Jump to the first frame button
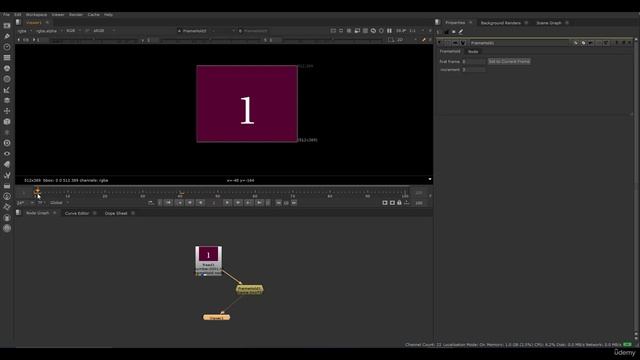 coord(168,203)
